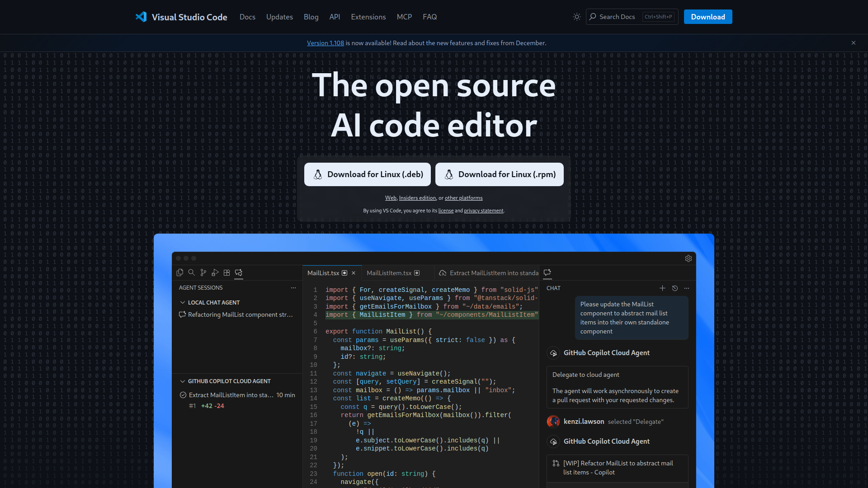
Task: Open Agent Sessions more actions ellipsis
Action: pos(293,288)
